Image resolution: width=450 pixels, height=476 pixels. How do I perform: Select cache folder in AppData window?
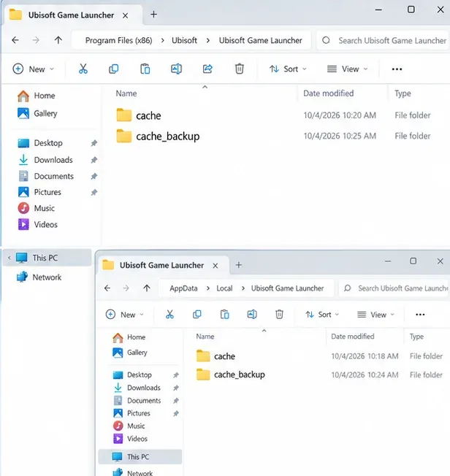click(x=319, y=356)
